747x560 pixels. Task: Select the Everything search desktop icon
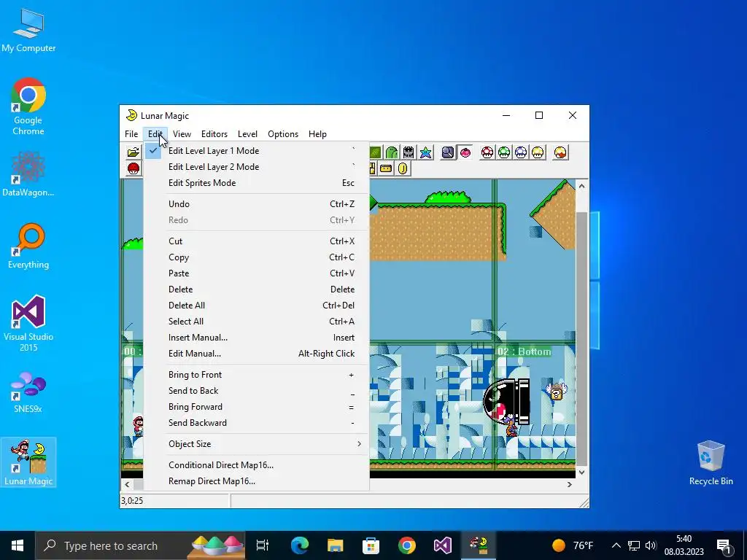coord(28,246)
